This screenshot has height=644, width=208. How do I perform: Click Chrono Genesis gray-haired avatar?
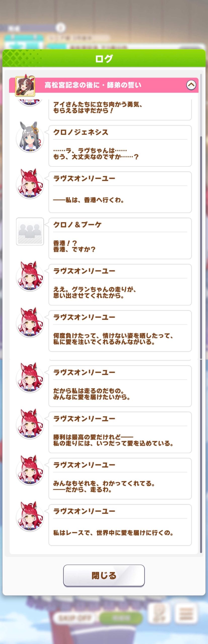30,138
